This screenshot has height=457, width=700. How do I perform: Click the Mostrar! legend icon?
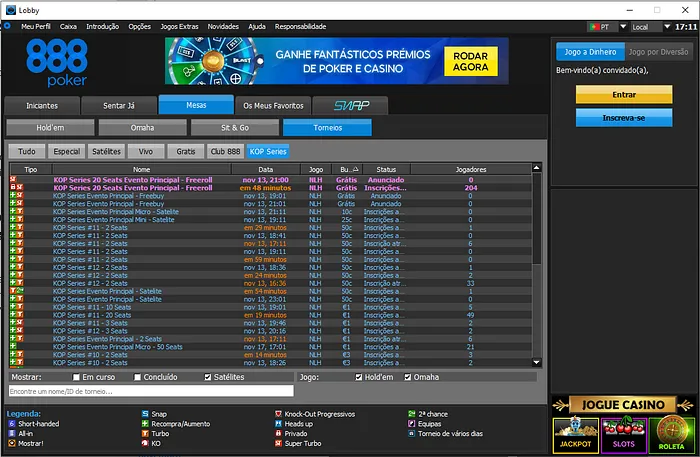coord(12,444)
